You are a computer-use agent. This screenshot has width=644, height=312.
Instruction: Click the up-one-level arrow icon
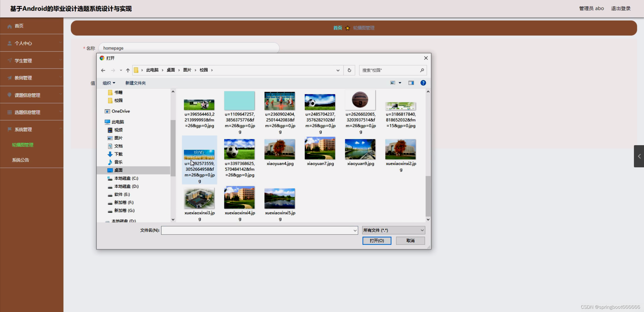point(128,70)
